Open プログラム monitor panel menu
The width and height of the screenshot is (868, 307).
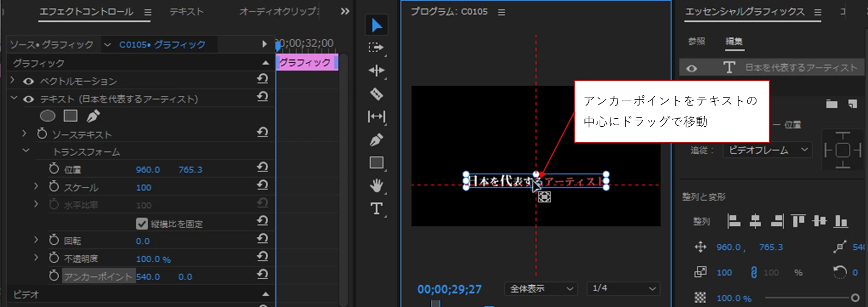501,12
